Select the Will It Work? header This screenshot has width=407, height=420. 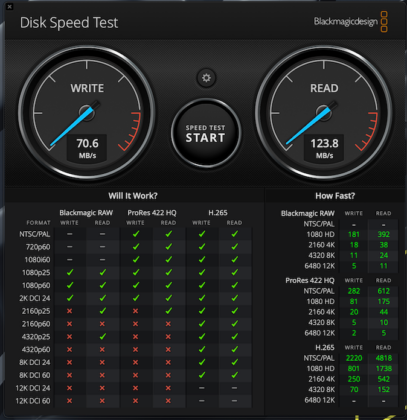click(x=133, y=196)
